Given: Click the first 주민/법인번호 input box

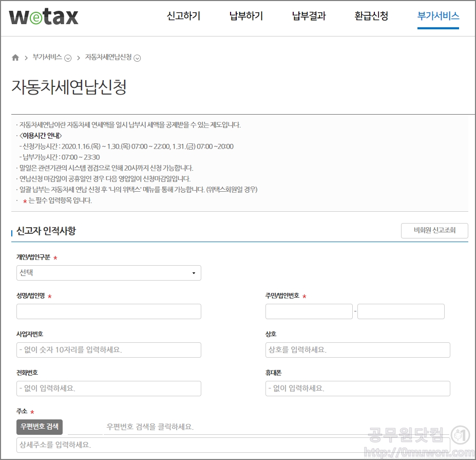Looking at the screenshot, I should [309, 311].
